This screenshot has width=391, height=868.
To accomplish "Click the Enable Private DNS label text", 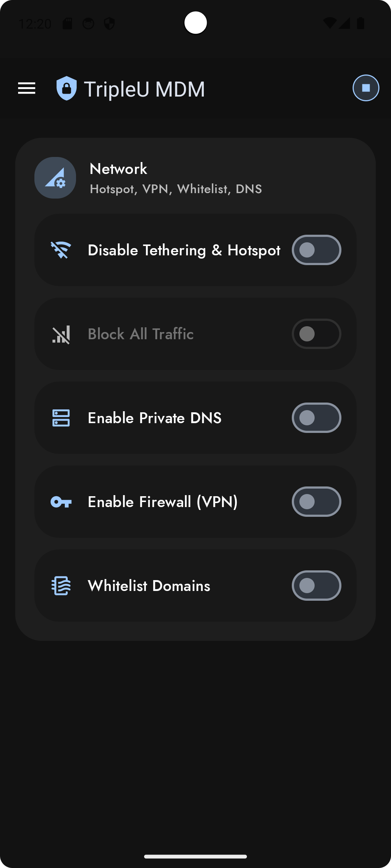I will 155,418.
